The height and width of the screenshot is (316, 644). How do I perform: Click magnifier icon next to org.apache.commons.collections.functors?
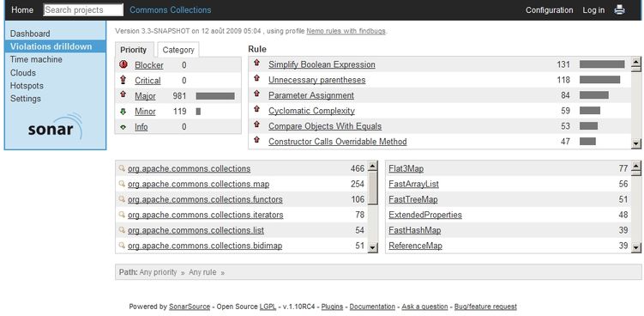click(x=122, y=199)
